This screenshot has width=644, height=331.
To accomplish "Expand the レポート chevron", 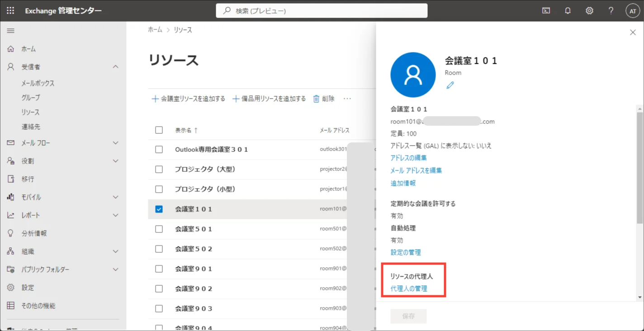I will click(115, 215).
